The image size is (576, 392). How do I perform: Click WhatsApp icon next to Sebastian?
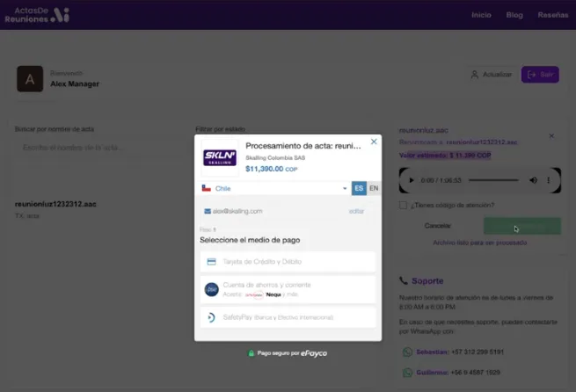pos(407,352)
